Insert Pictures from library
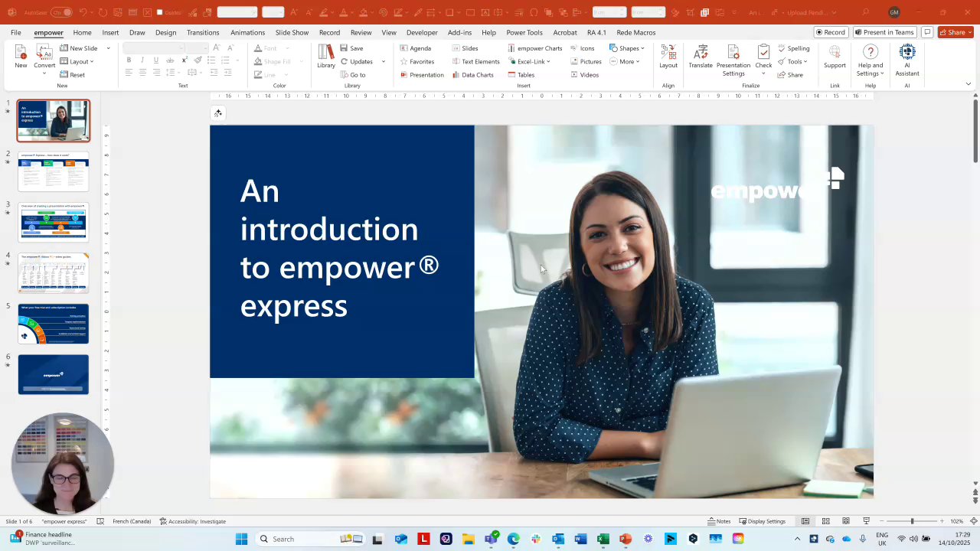980x551 pixels. (586, 61)
